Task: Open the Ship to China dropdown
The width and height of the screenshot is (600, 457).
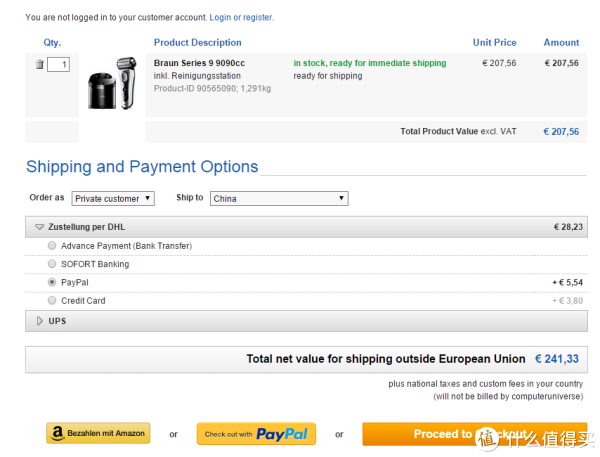Action: [279, 199]
